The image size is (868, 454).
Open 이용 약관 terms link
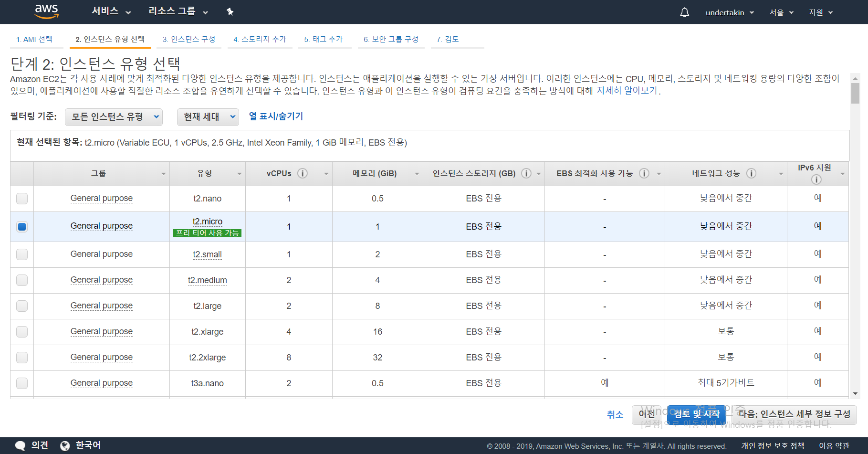pyautogui.click(x=834, y=446)
